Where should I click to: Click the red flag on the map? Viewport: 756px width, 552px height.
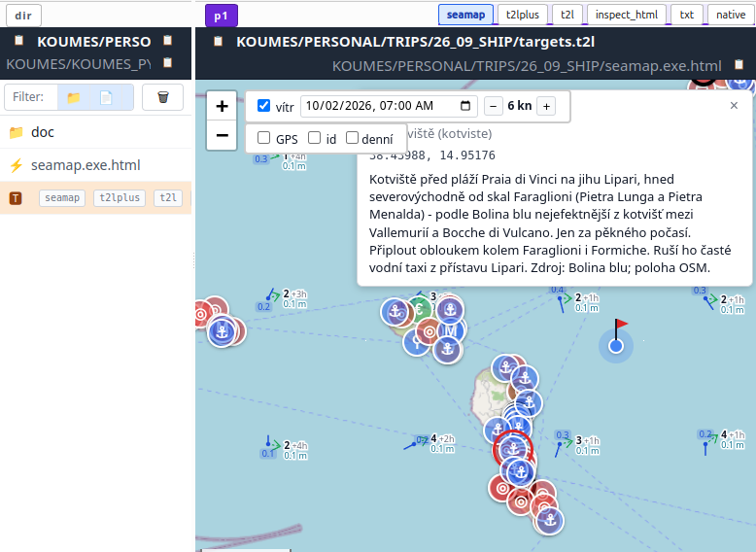tap(621, 324)
